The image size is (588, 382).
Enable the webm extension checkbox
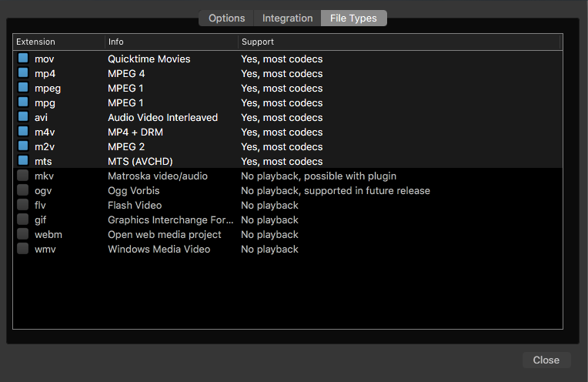pyautogui.click(x=23, y=234)
